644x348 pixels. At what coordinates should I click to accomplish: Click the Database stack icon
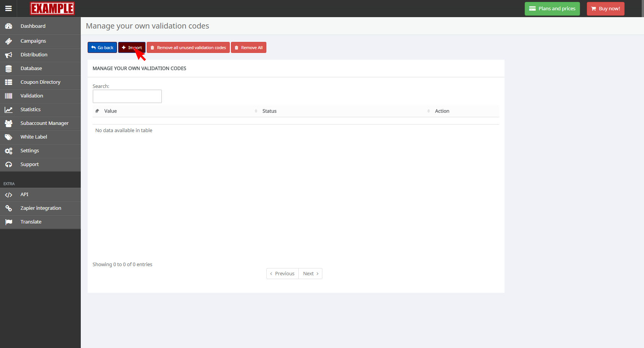point(8,69)
